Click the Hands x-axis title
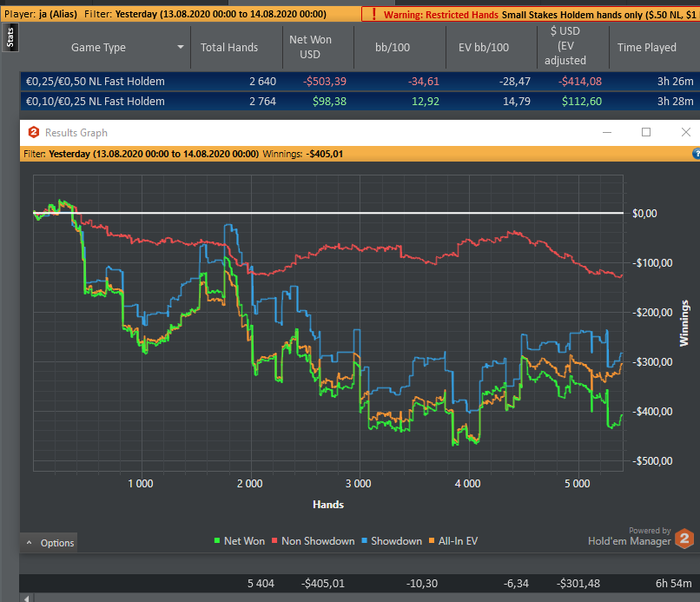The width and height of the screenshot is (700, 602). (328, 505)
